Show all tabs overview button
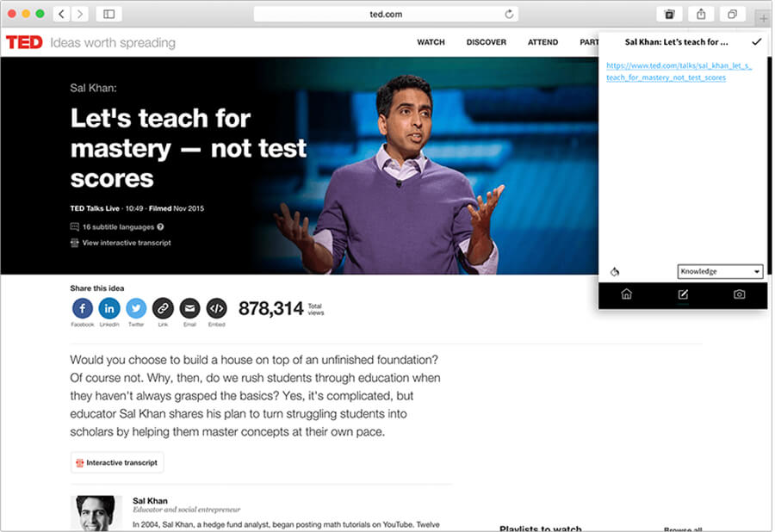The width and height of the screenshot is (775, 532). coord(732,14)
